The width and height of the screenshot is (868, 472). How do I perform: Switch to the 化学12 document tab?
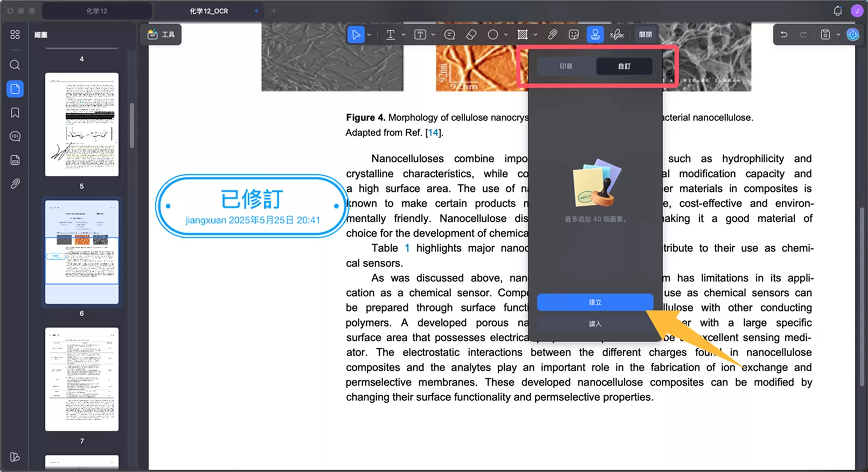pyautogui.click(x=97, y=11)
